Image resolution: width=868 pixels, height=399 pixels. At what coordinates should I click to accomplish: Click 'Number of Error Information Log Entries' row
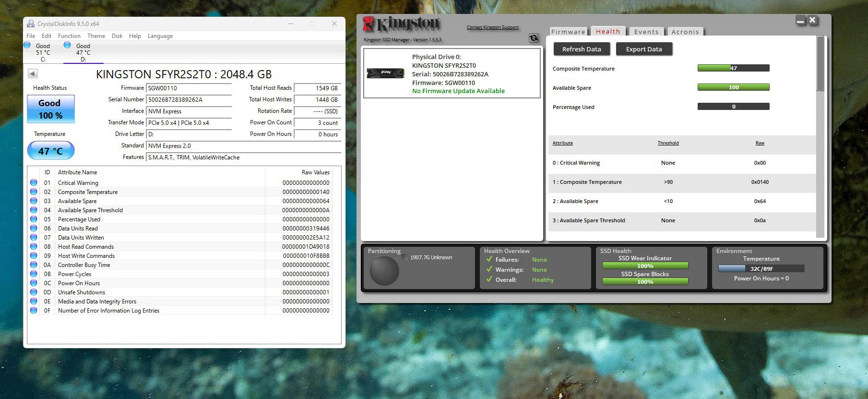(180, 311)
